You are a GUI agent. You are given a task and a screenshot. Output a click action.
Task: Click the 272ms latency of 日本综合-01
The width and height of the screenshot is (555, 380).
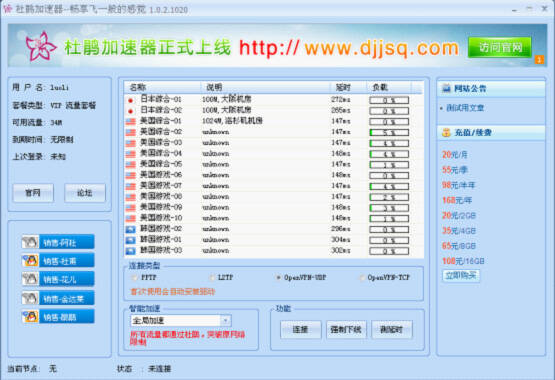pyautogui.click(x=341, y=100)
